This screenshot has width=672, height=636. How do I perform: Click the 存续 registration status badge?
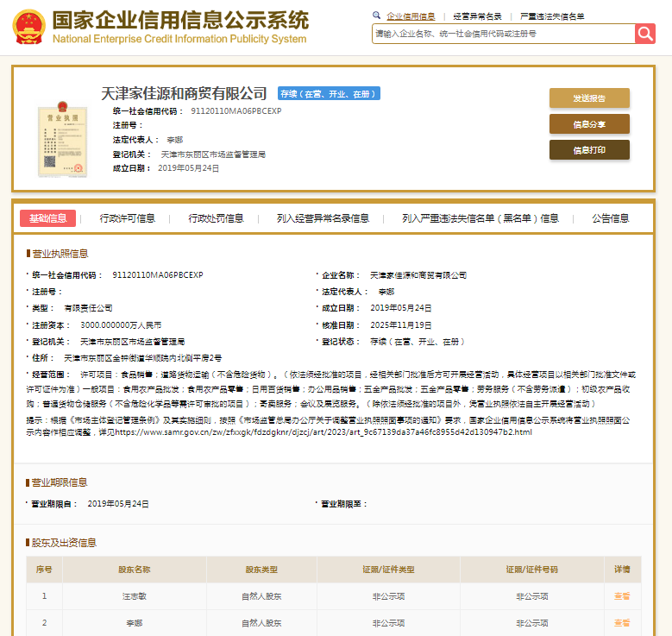(328, 93)
